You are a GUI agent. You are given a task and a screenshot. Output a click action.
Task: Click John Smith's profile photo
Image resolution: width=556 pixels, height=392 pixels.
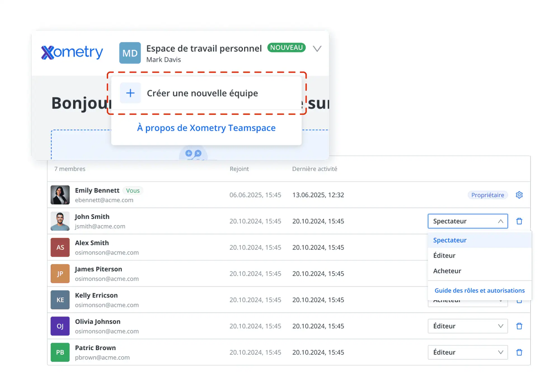tap(60, 221)
